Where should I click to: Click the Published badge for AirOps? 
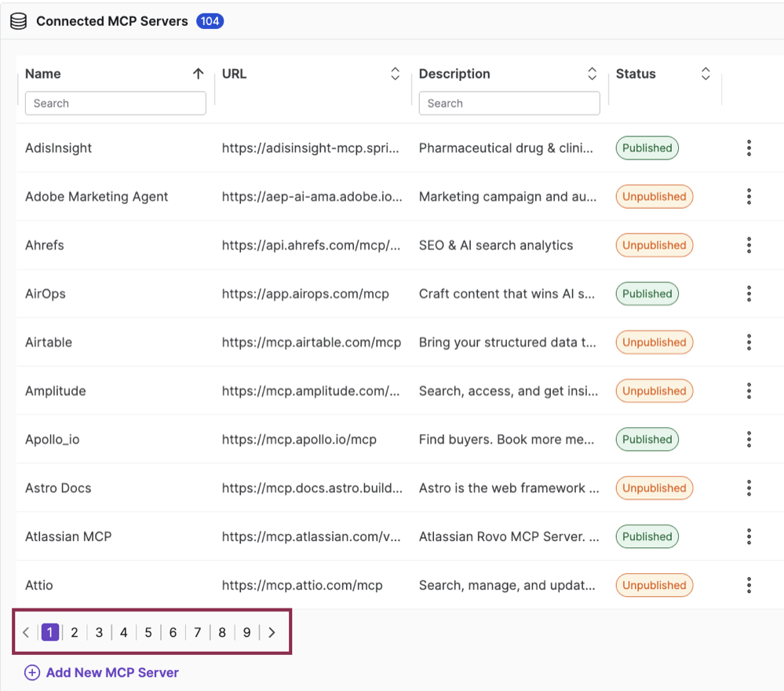[647, 294]
